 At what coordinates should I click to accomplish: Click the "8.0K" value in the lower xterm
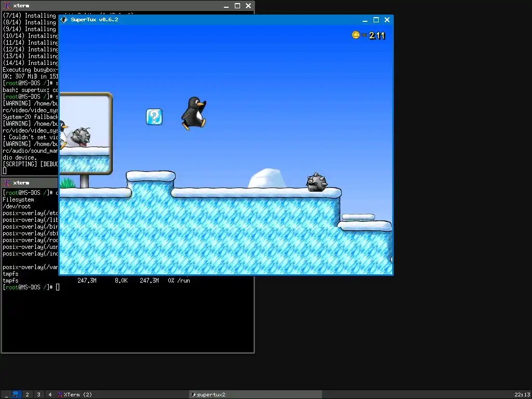click(x=121, y=281)
